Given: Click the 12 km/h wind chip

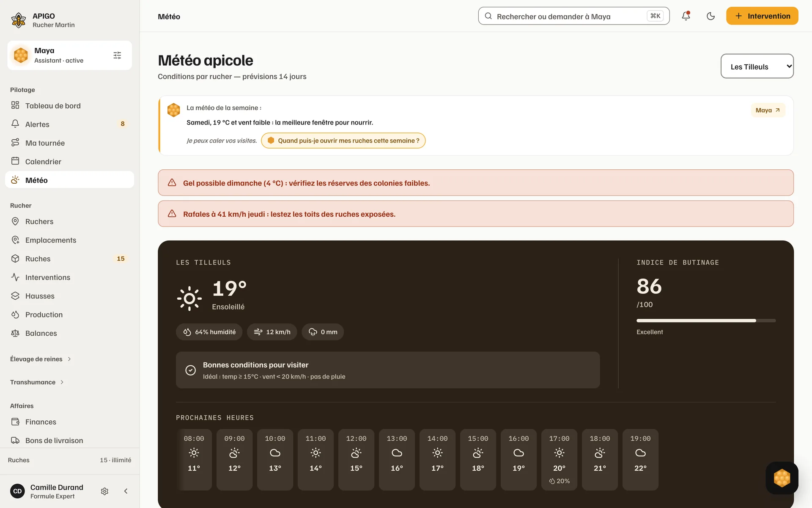Looking at the screenshot, I should tap(272, 332).
